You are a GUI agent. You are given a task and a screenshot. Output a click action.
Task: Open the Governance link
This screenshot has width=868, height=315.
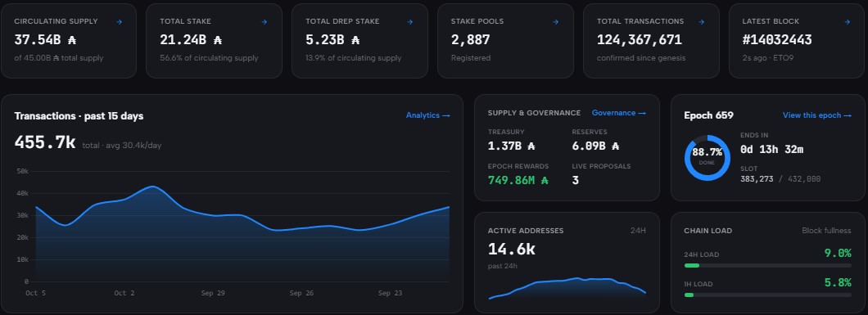point(619,113)
